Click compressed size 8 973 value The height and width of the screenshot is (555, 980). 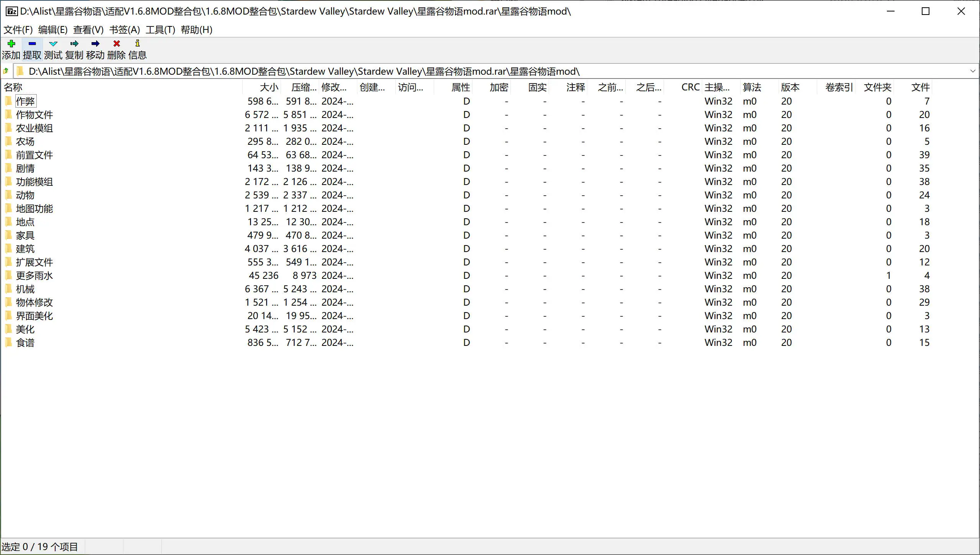click(305, 275)
